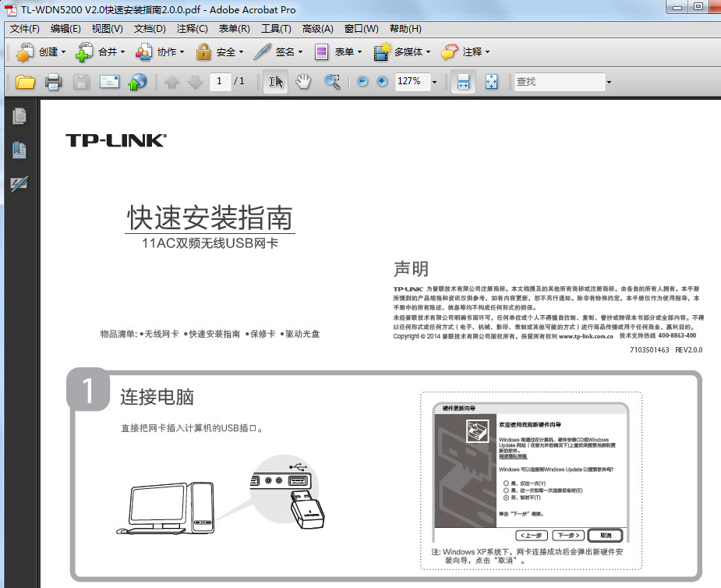
Task: Click the fit one full page icon
Action: tap(492, 82)
